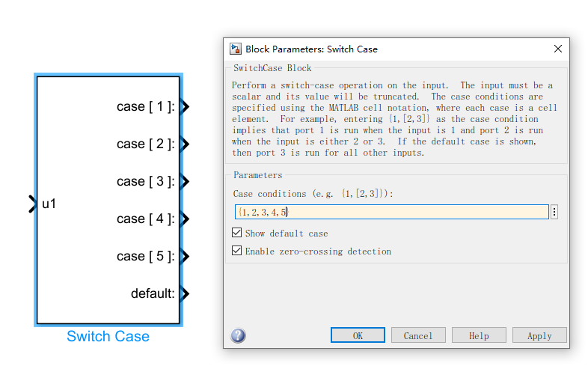Uncheck Show default case checkbox

coord(238,234)
